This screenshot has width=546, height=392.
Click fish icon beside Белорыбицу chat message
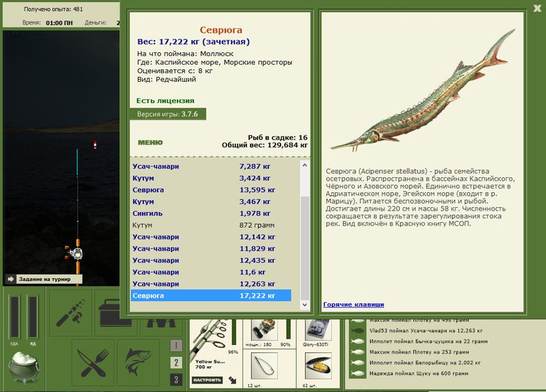point(358,363)
